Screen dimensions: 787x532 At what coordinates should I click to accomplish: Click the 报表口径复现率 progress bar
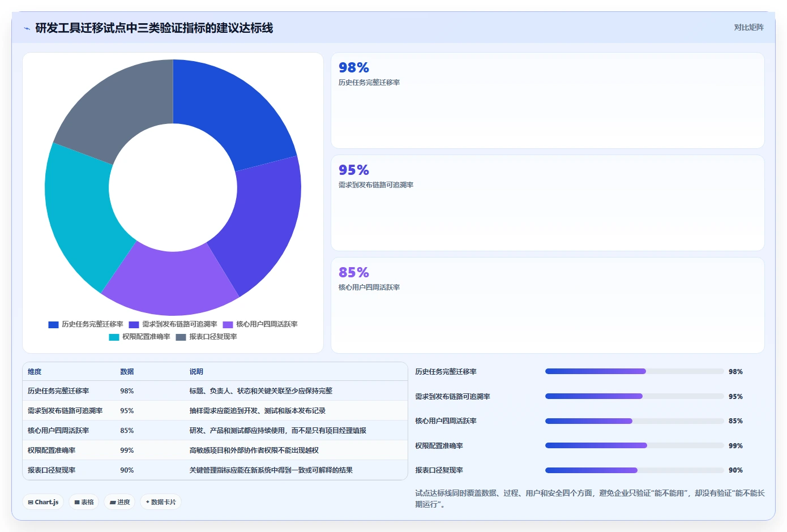634,470
